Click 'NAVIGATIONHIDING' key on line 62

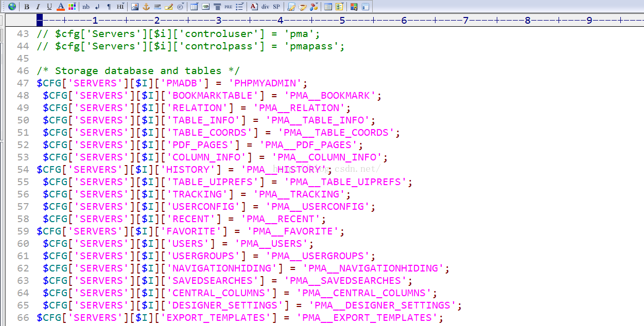pos(222,268)
